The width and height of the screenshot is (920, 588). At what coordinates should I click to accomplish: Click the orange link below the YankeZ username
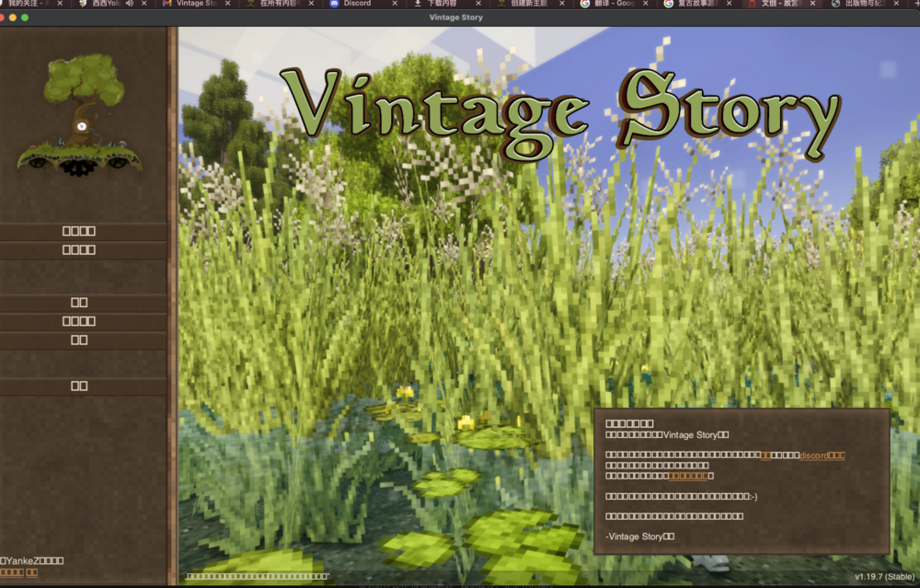[x=19, y=572]
